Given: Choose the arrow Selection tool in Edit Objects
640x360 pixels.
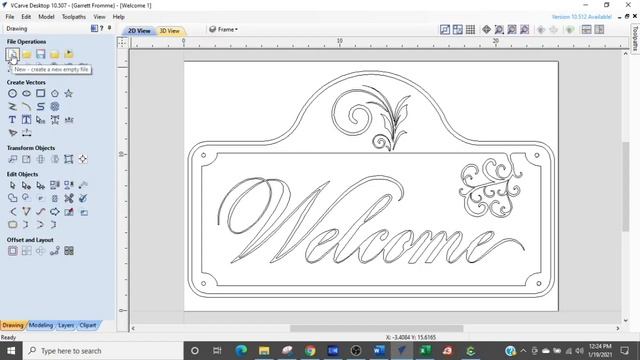Looking at the screenshot, I should click(13, 185).
